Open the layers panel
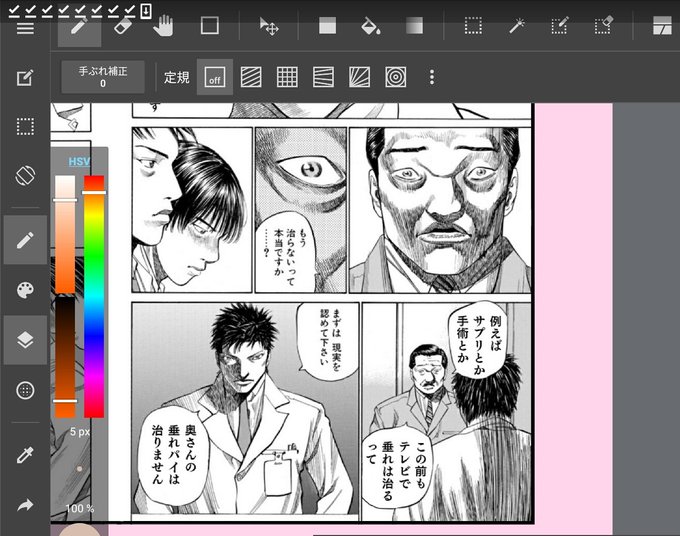 (x=25, y=340)
